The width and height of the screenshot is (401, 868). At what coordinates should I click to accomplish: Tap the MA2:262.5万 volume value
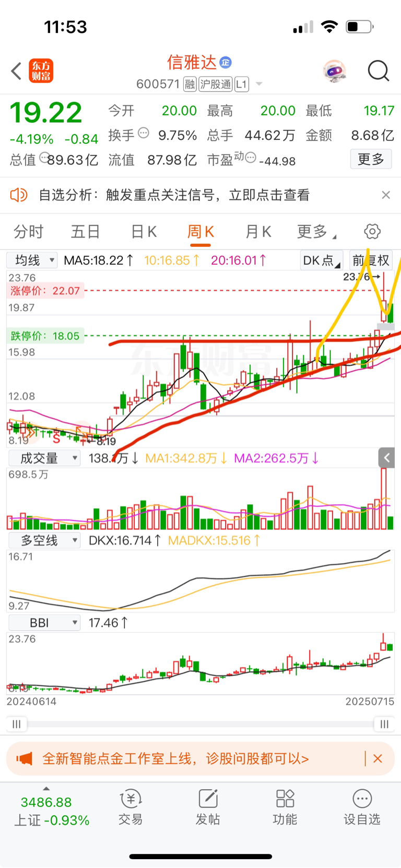[x=277, y=458]
